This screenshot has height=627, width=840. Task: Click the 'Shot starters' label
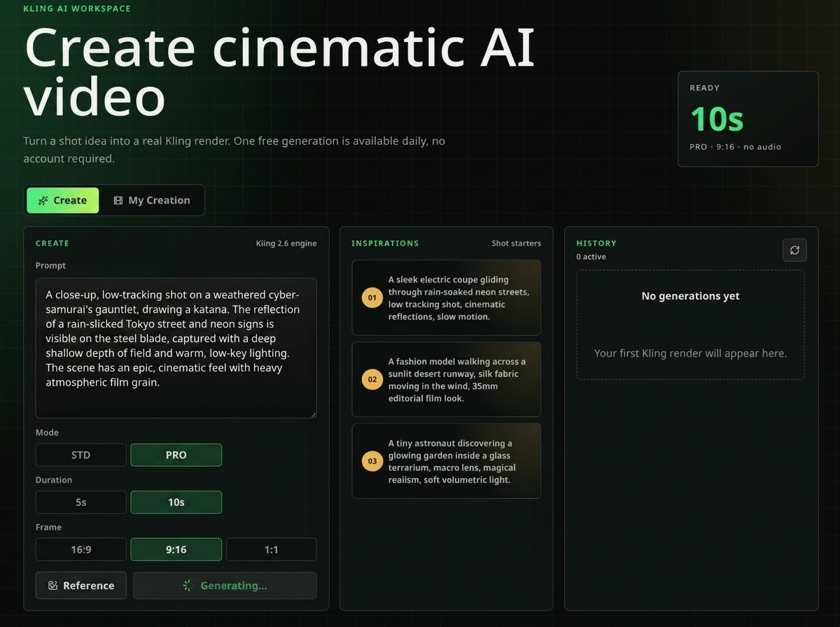pyautogui.click(x=516, y=244)
